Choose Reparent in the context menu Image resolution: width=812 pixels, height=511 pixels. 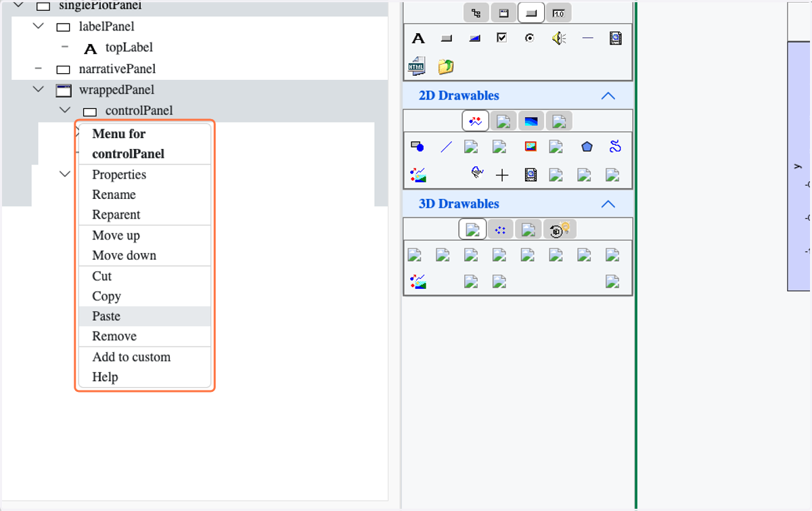coord(145,215)
